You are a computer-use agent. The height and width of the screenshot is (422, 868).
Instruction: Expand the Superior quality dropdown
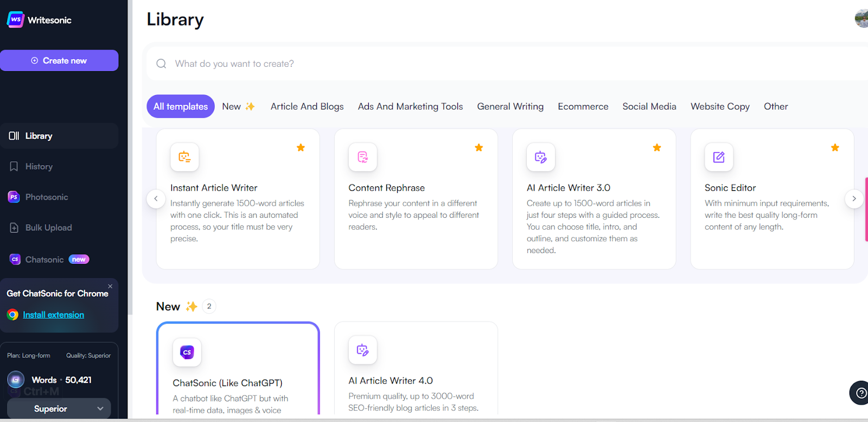click(59, 408)
